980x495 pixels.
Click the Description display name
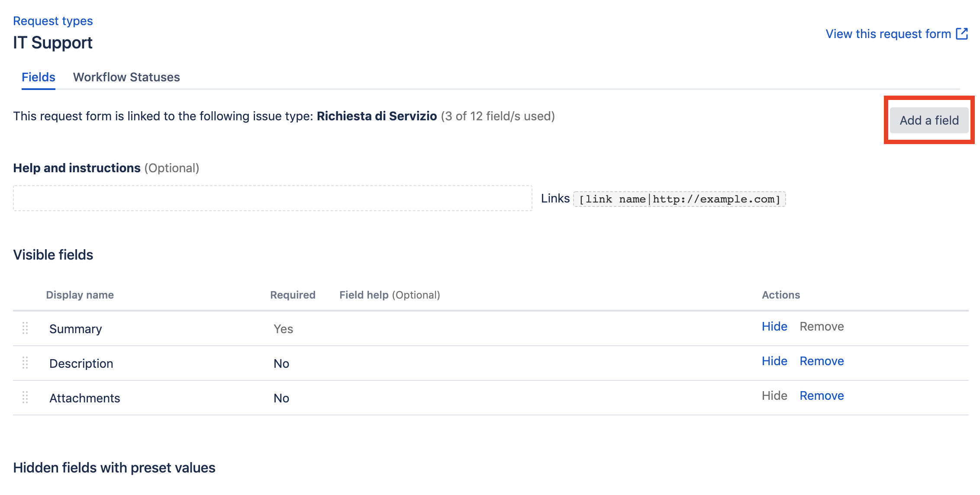pos(81,363)
